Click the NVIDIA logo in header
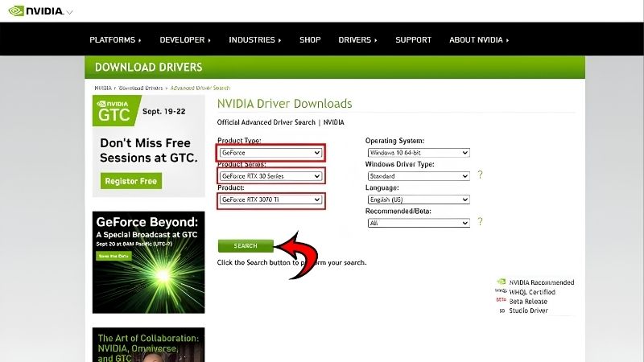The height and width of the screenshot is (362, 644). click(x=35, y=11)
